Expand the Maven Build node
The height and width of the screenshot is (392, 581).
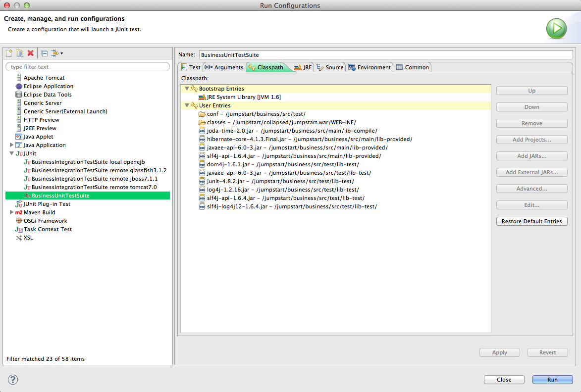[11, 212]
